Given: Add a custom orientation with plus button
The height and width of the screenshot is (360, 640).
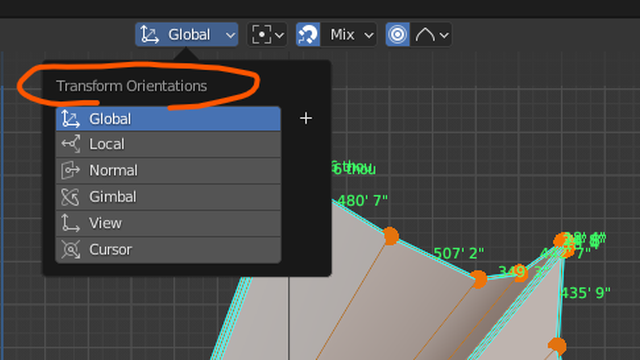Looking at the screenshot, I should click(306, 118).
